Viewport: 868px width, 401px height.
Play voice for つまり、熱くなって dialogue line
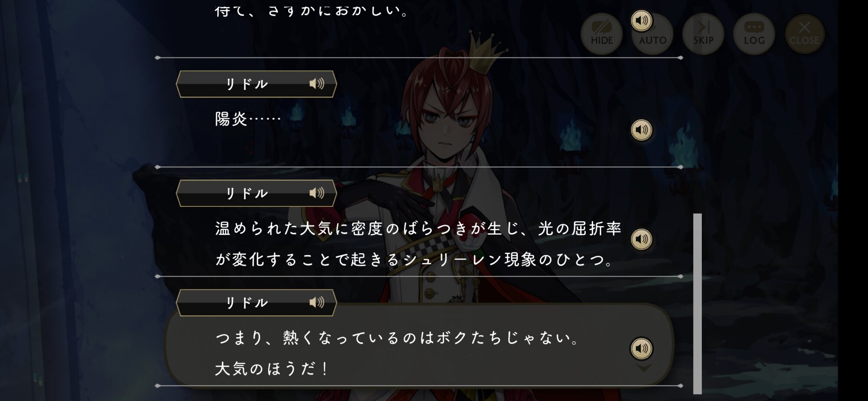(x=641, y=348)
